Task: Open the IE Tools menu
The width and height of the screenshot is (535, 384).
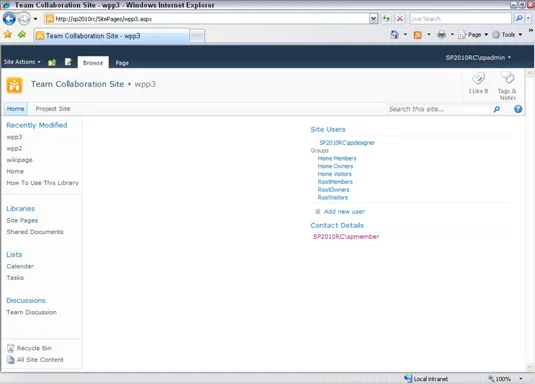Action: point(507,34)
